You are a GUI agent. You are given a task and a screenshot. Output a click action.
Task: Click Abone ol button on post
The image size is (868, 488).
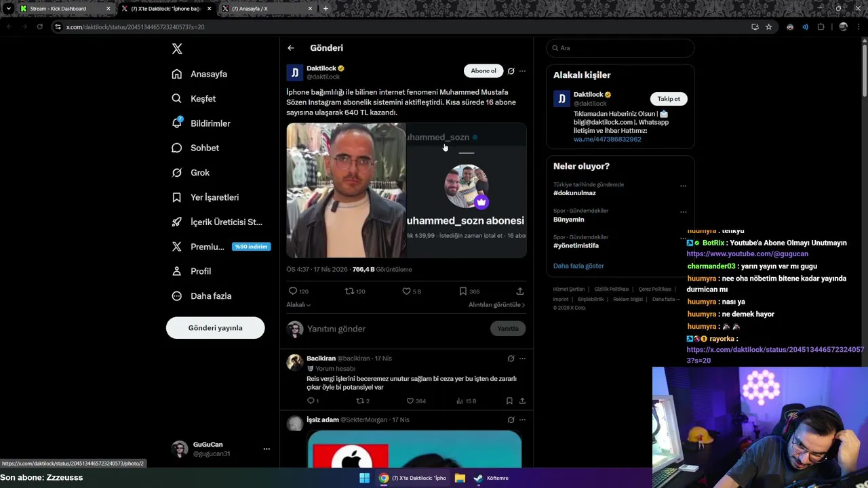[x=484, y=70]
